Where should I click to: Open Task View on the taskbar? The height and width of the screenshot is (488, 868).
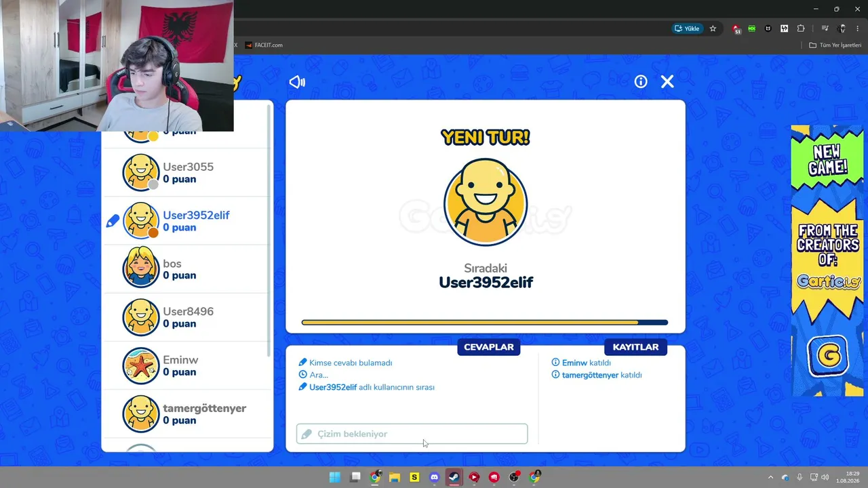(x=355, y=477)
